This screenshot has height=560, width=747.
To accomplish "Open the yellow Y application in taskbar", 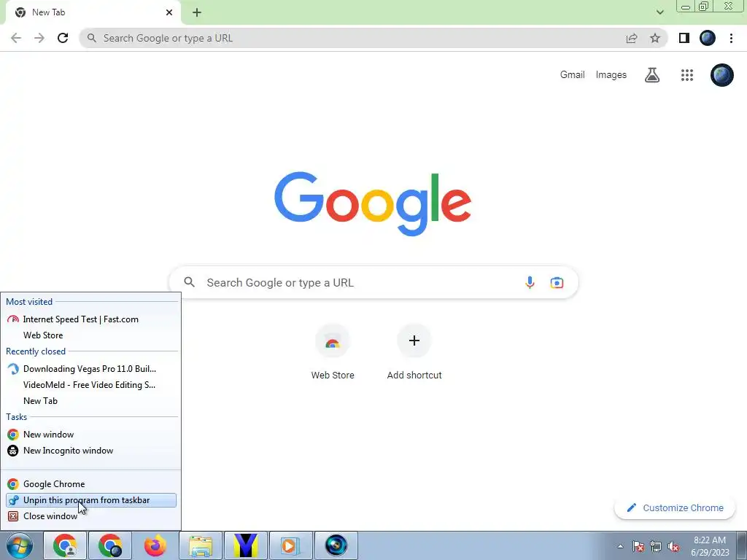I will click(x=246, y=545).
